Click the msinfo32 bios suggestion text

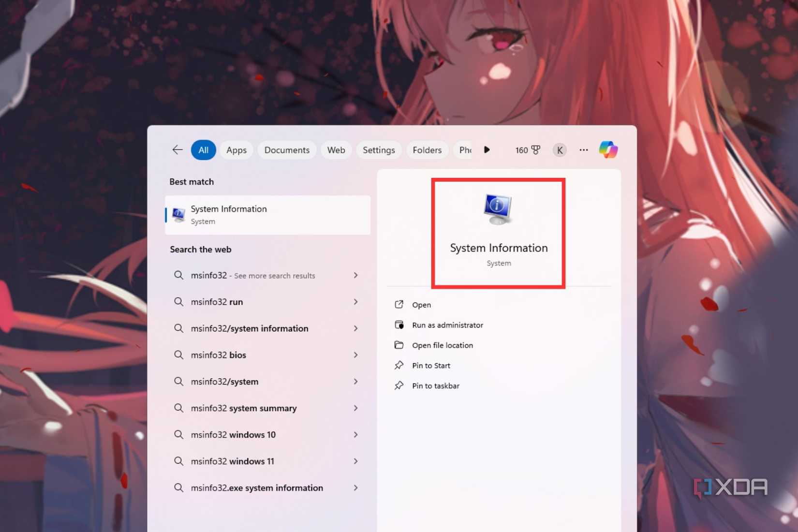218,355
